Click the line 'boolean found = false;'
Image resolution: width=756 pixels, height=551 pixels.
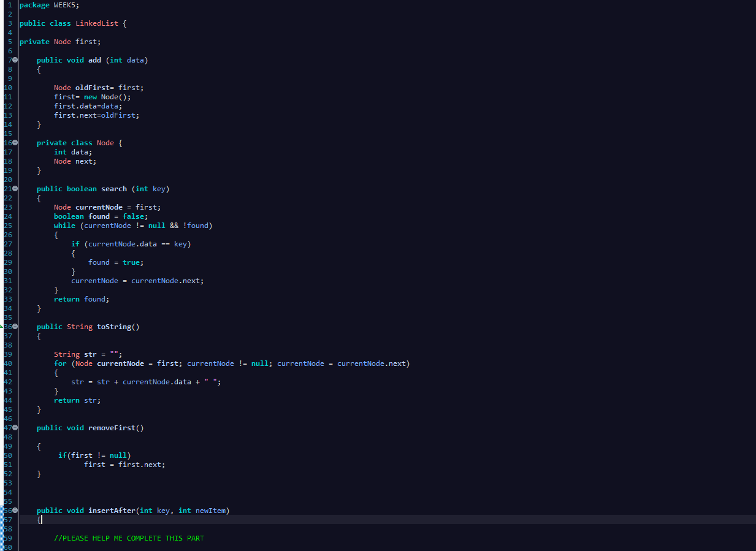[x=101, y=216]
